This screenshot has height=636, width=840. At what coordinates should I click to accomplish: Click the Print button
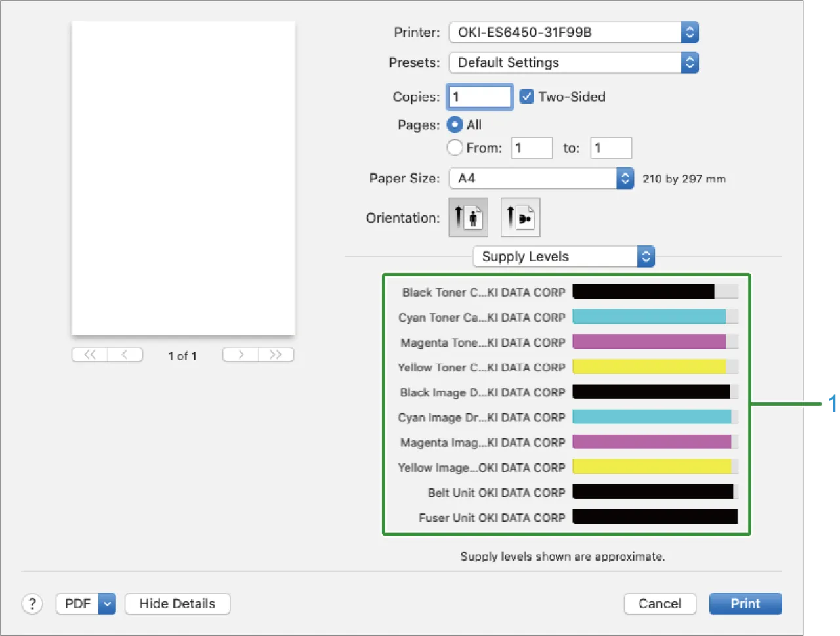[x=745, y=604]
